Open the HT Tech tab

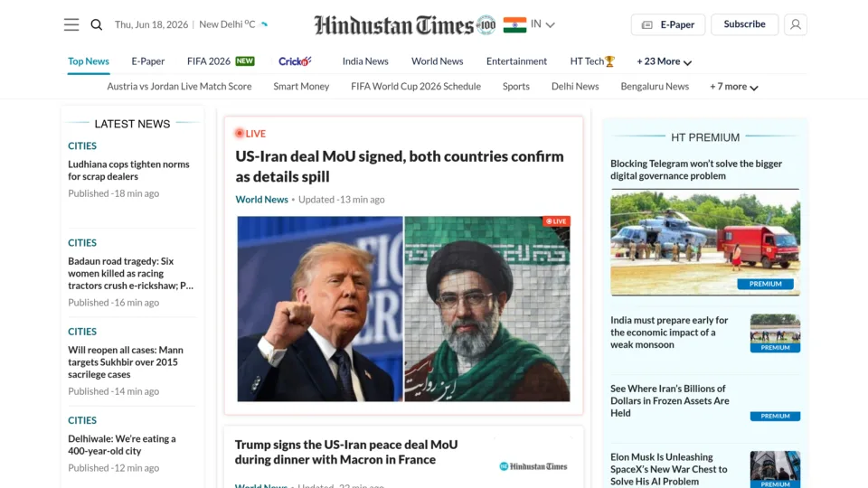[x=592, y=61]
